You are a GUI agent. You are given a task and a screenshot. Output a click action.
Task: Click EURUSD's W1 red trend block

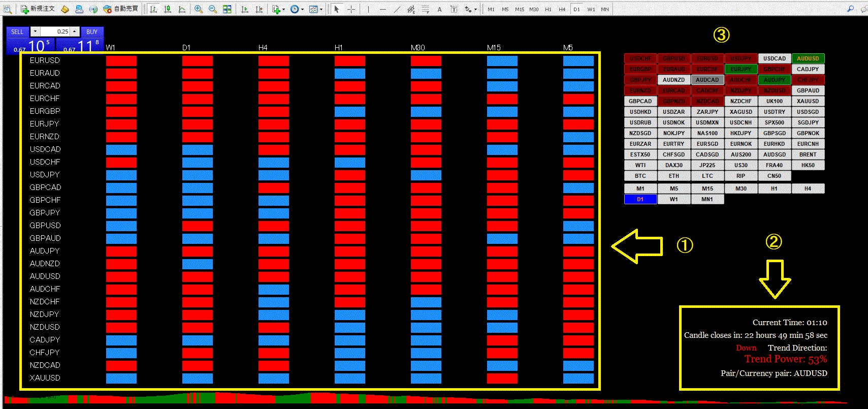pyautogui.click(x=121, y=60)
